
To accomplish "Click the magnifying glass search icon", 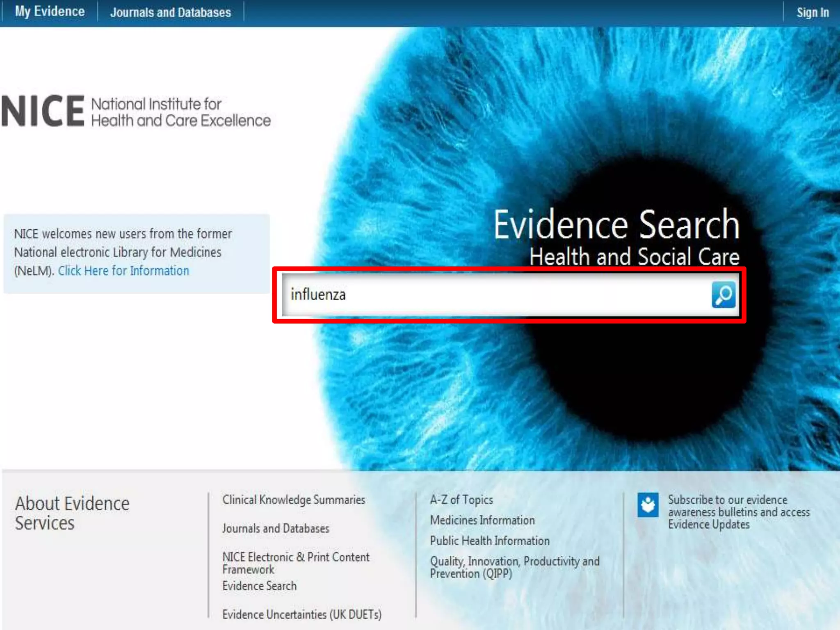I will point(724,294).
